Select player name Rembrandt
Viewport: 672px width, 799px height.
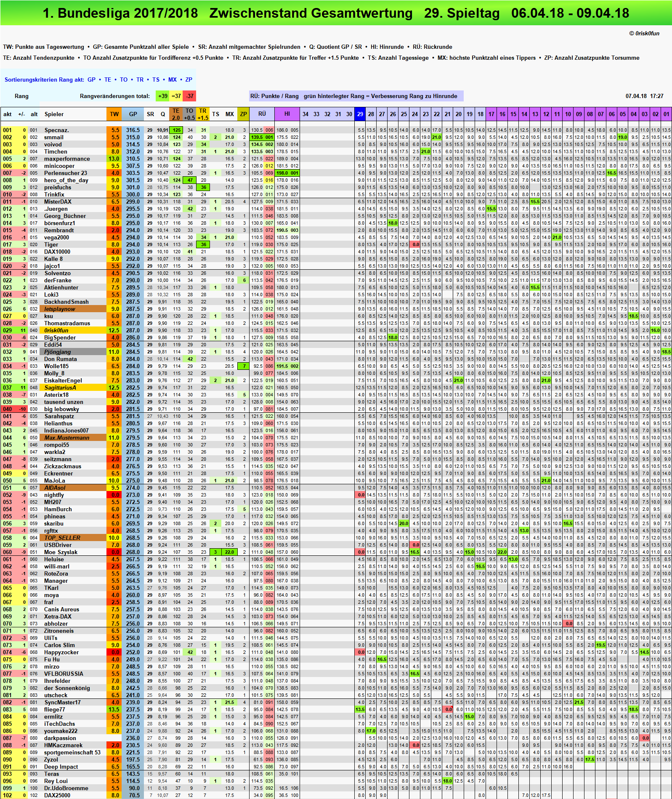click(x=59, y=230)
